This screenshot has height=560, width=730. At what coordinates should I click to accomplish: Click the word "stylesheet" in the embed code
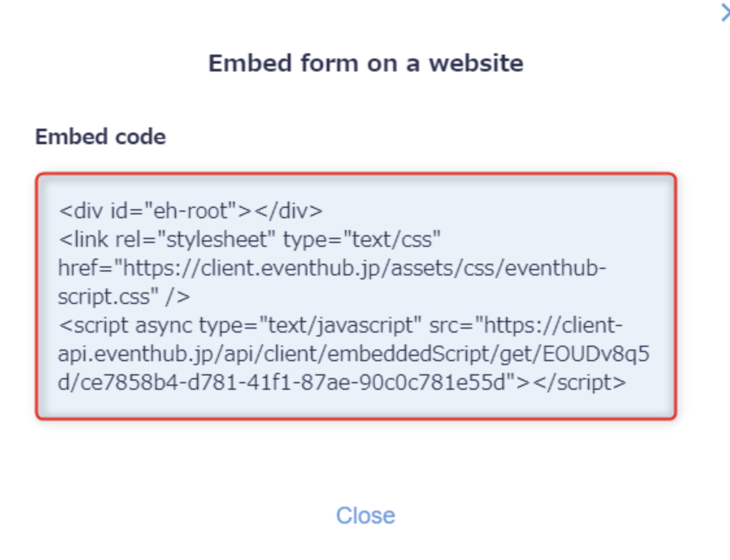tap(218, 240)
